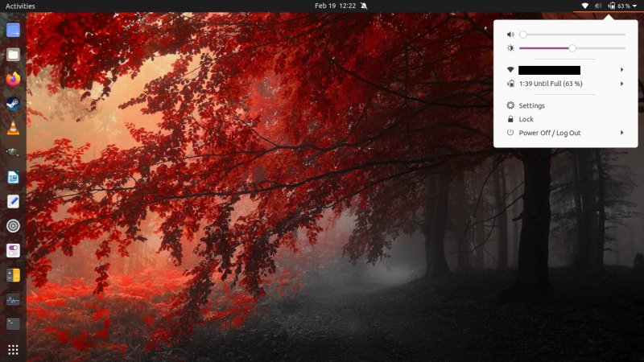Screen dimensions: 644x362
Task: Collapse system menu via top bar arrow
Action: pyautogui.click(x=635, y=6)
